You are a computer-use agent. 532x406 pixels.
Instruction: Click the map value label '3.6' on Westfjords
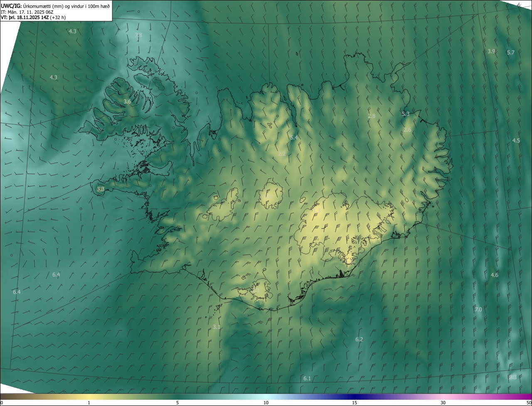(x=127, y=101)
